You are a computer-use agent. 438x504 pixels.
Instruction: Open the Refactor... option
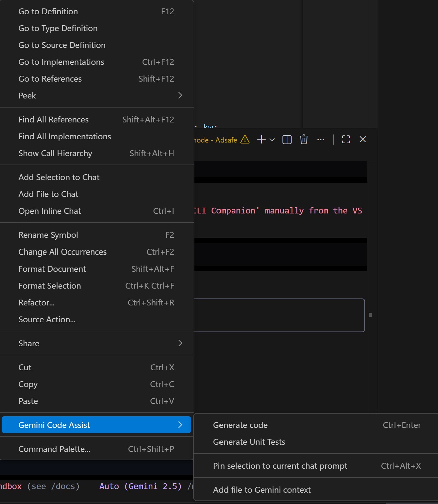pyautogui.click(x=97, y=303)
